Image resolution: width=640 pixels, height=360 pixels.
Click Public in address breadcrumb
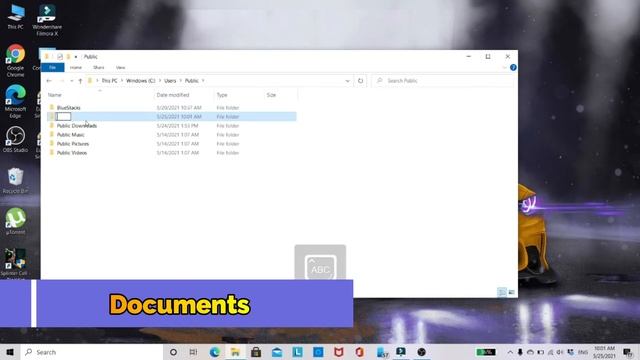pyautogui.click(x=191, y=81)
